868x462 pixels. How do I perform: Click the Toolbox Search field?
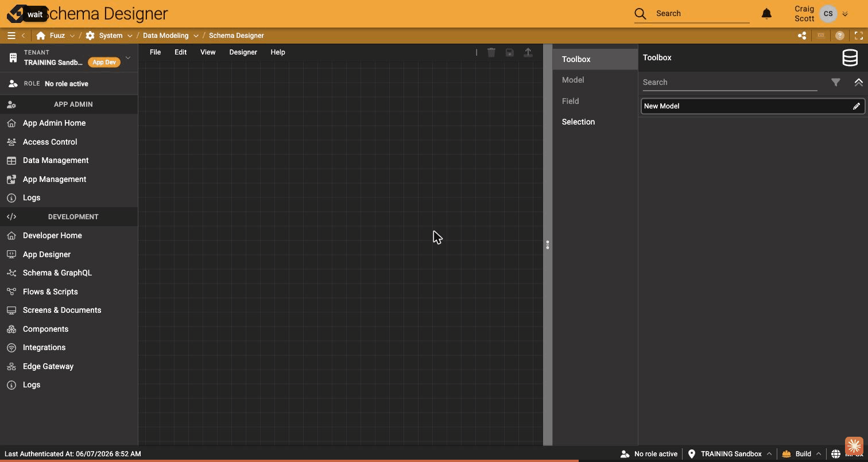730,83
